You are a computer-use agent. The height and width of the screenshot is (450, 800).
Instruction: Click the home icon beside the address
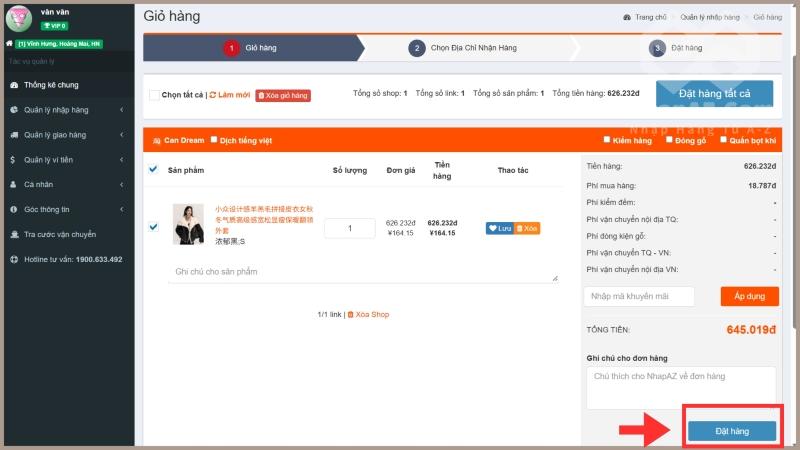[10, 44]
